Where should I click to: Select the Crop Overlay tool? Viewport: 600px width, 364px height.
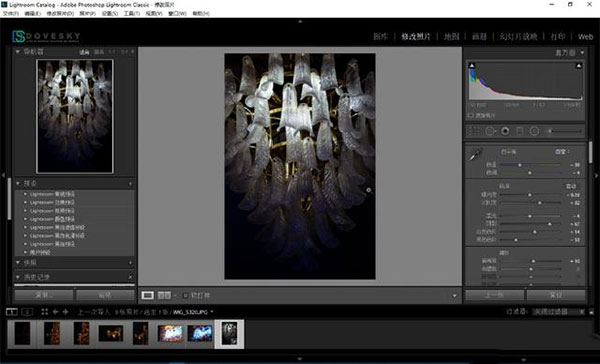474,131
